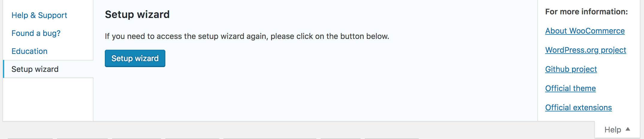Visit the WordPress.org project link
644x139 pixels.
[585, 50]
